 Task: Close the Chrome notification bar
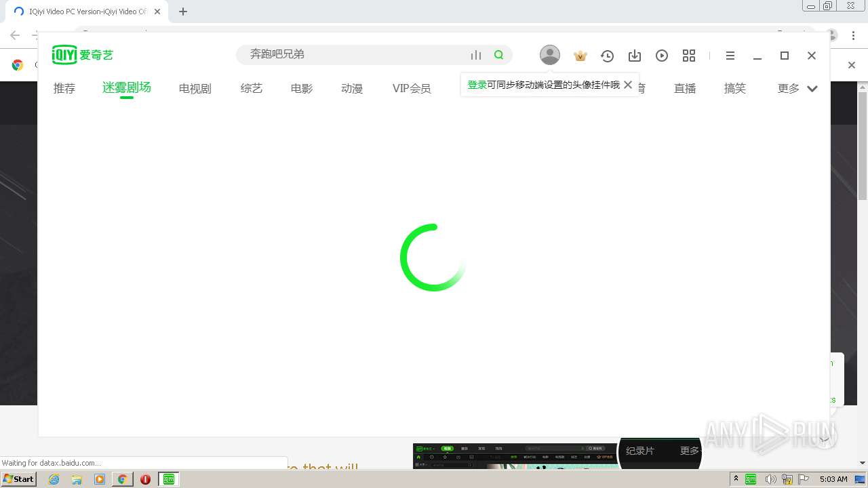coord(852,65)
